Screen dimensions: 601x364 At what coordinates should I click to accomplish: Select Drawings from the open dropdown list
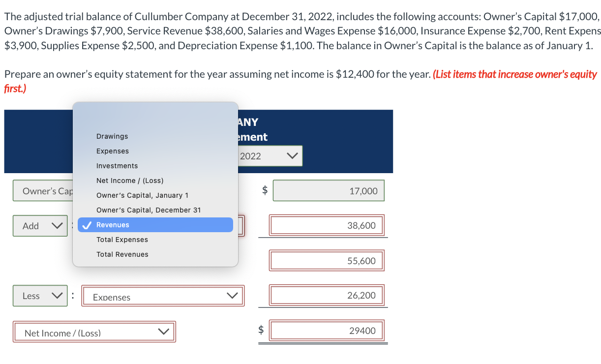click(x=112, y=136)
